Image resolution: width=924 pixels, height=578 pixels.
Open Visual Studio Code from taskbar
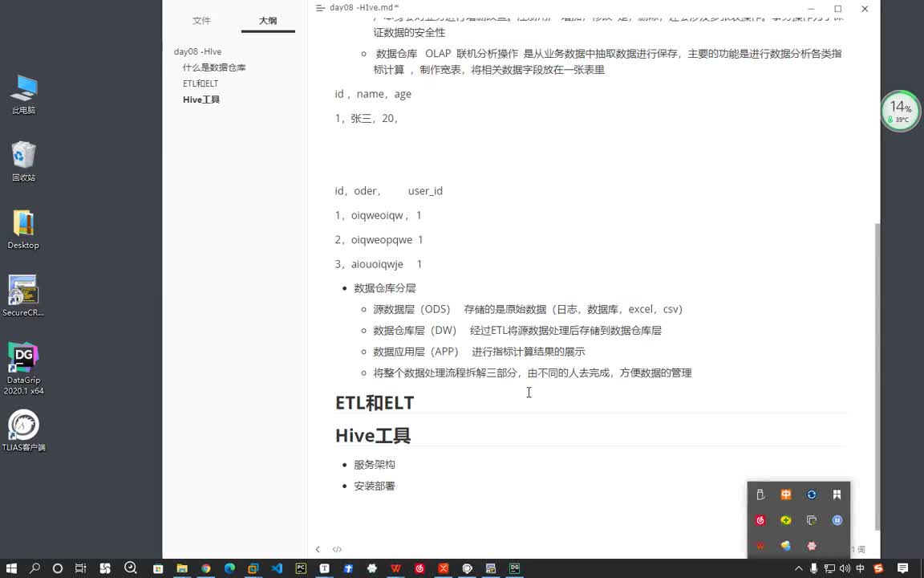(277, 568)
